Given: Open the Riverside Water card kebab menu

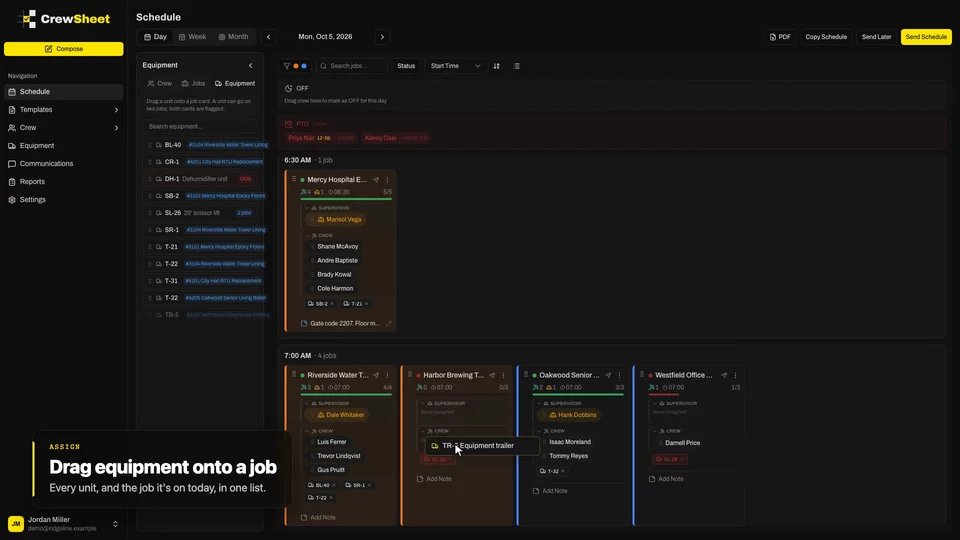Looking at the screenshot, I should pos(387,375).
